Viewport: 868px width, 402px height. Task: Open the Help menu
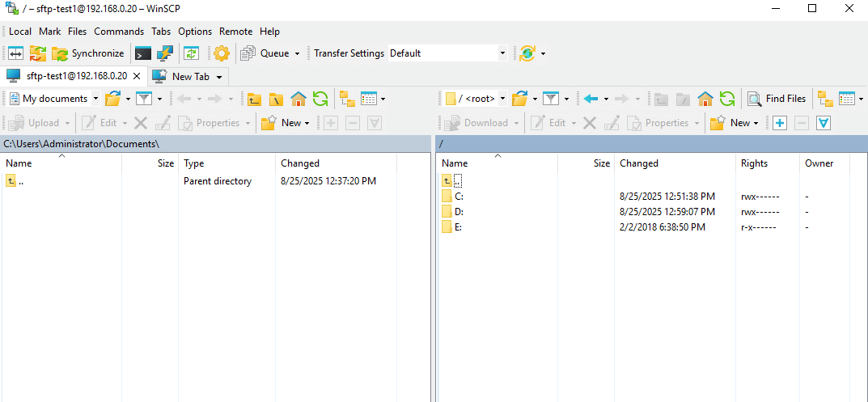(269, 32)
